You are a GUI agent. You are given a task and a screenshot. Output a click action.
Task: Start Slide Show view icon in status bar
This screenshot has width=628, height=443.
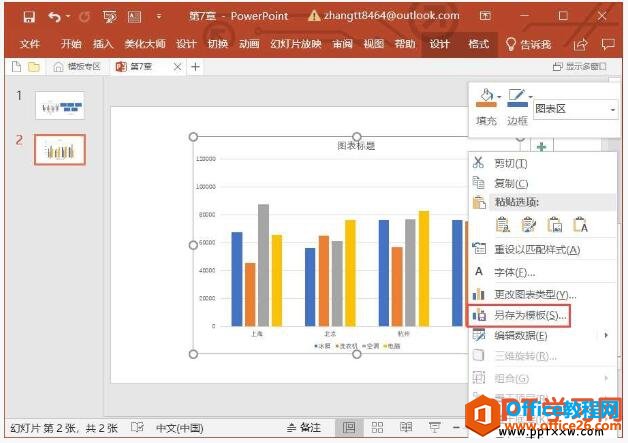[434, 427]
